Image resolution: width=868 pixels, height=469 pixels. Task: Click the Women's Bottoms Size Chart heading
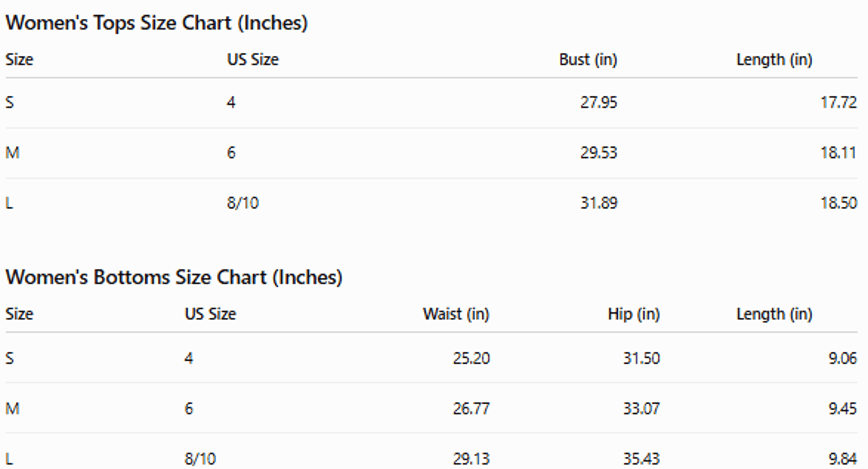174,278
